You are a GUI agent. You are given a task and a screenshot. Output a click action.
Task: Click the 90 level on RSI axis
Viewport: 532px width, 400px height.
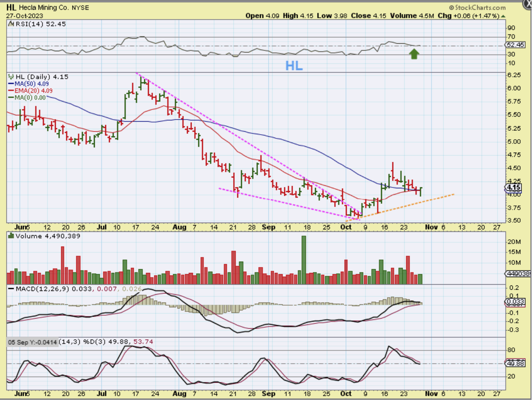511,28
